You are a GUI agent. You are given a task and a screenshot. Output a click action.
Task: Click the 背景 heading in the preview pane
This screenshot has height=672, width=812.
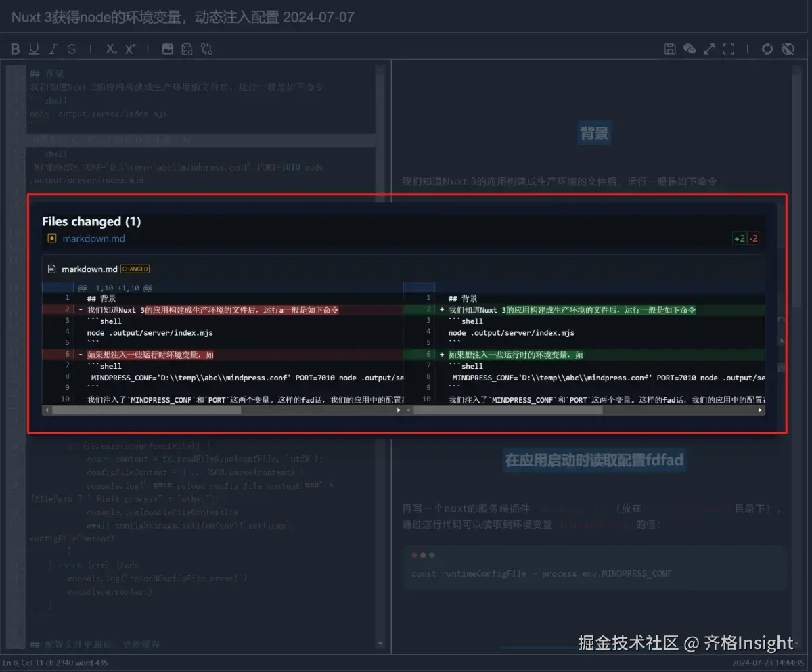click(595, 133)
